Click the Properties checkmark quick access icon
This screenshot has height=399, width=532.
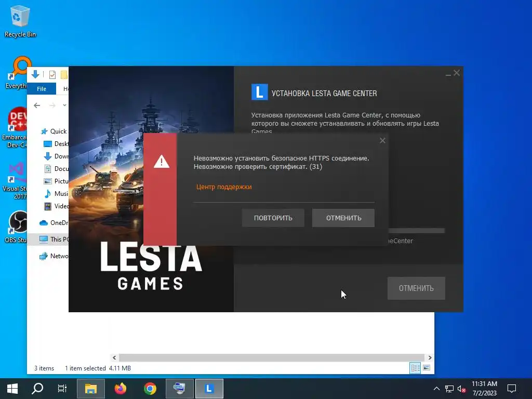[52, 75]
